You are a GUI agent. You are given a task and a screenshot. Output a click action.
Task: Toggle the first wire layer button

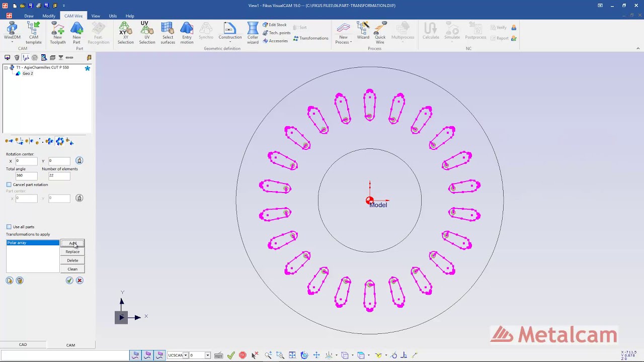tap(135, 355)
